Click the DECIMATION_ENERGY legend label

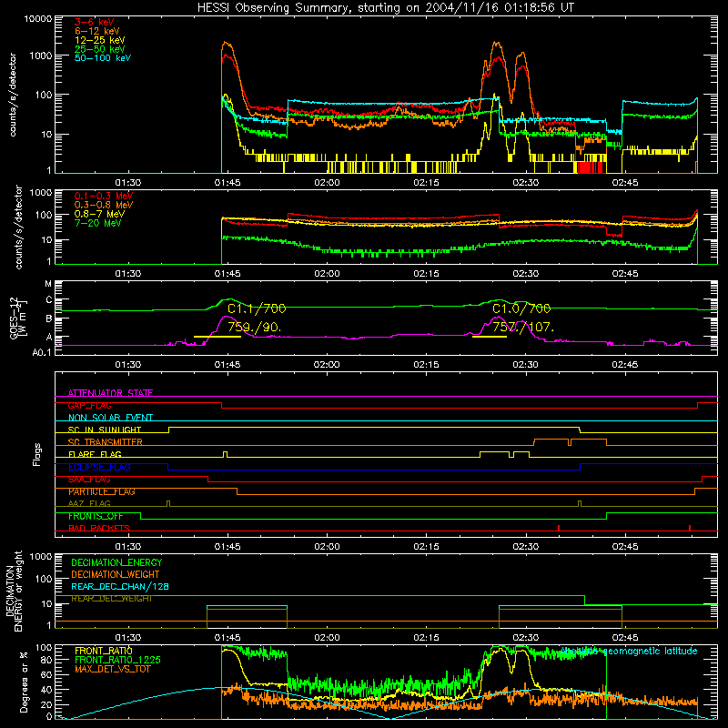(x=116, y=562)
